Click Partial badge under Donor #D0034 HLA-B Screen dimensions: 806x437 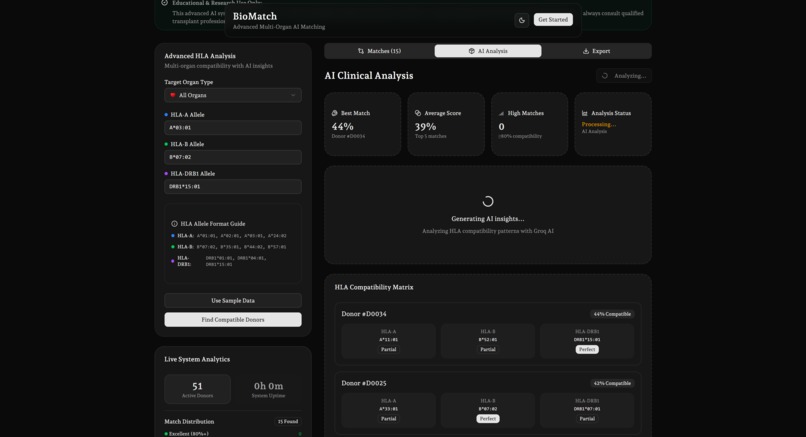[x=488, y=349]
